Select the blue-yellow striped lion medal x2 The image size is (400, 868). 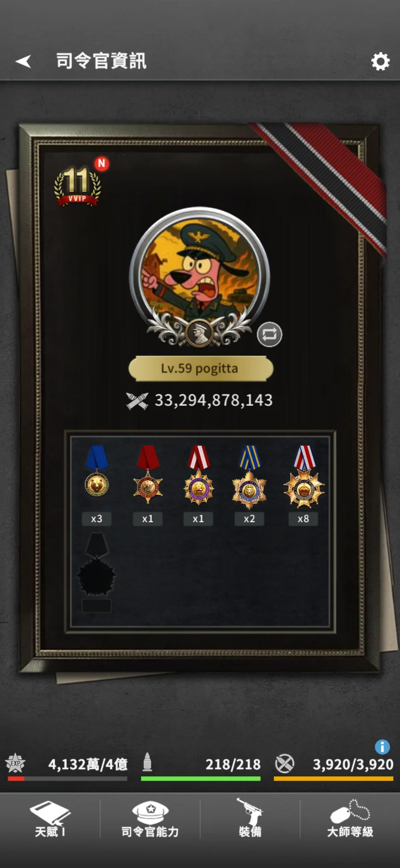[x=249, y=477]
